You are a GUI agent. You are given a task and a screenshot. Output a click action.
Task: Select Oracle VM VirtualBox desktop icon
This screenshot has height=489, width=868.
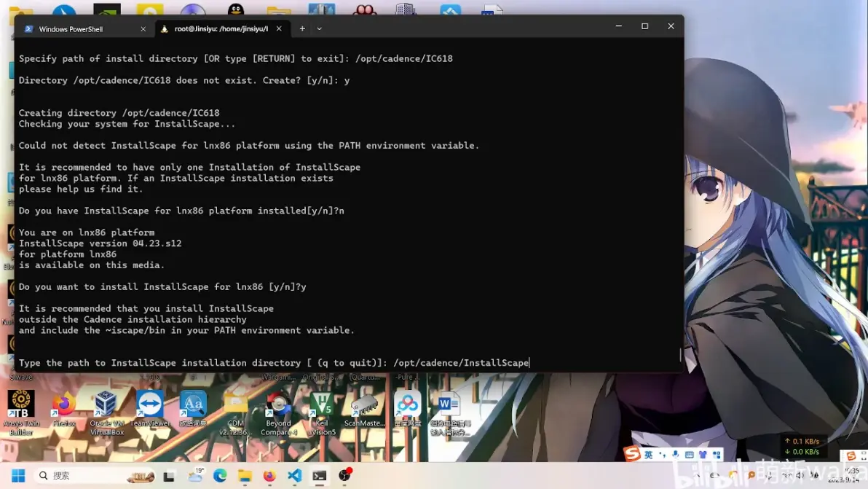pos(107,412)
